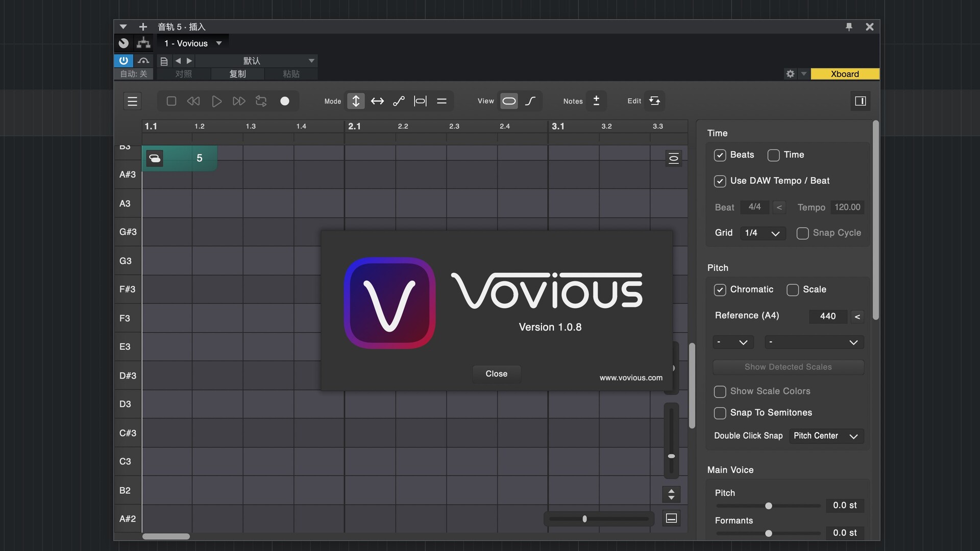
Task: Enable Snap To Semitones checkbox
Action: click(x=720, y=413)
